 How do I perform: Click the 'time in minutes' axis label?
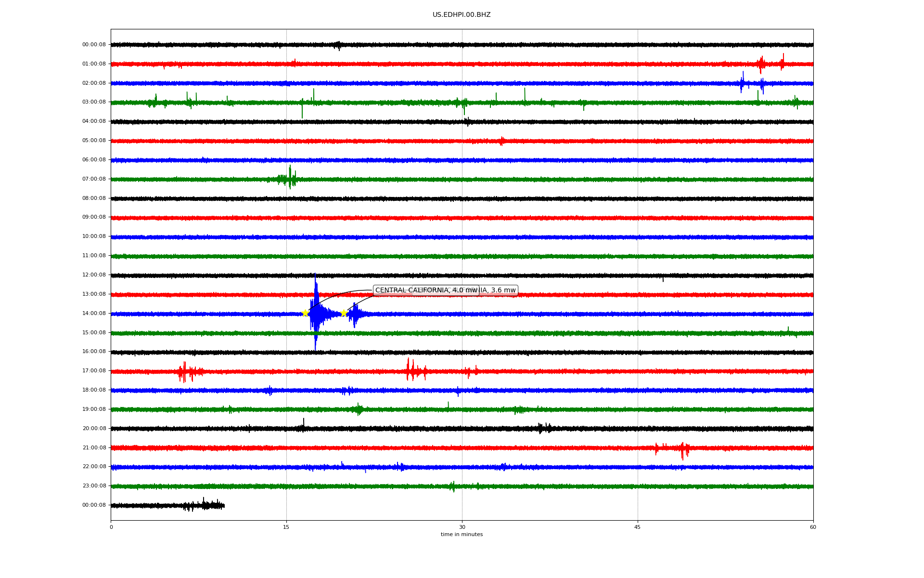point(462,535)
